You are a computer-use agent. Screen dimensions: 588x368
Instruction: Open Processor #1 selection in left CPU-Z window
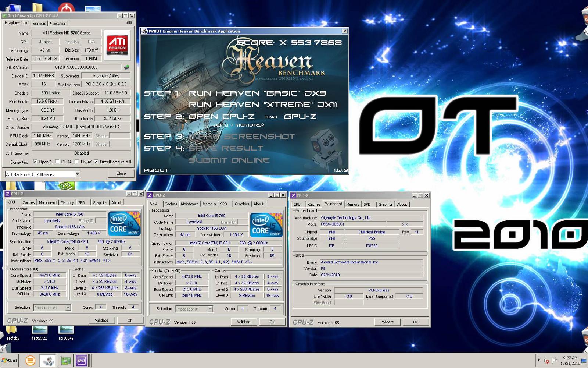(x=52, y=308)
